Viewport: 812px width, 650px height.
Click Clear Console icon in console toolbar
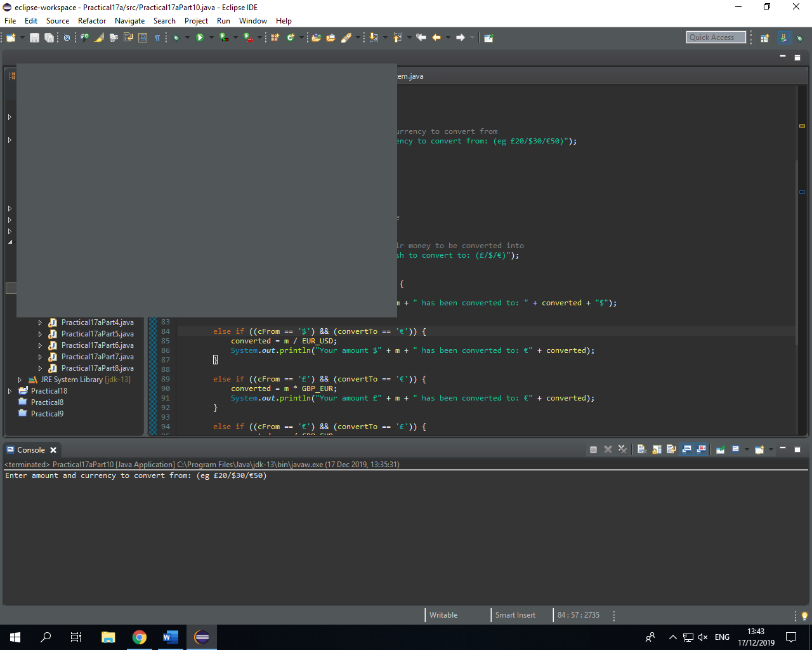click(x=641, y=449)
